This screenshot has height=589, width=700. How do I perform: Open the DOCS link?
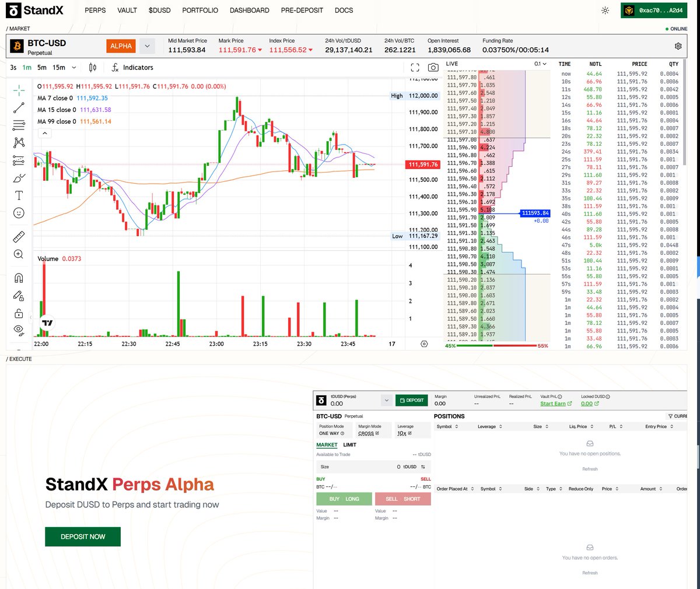(x=344, y=10)
